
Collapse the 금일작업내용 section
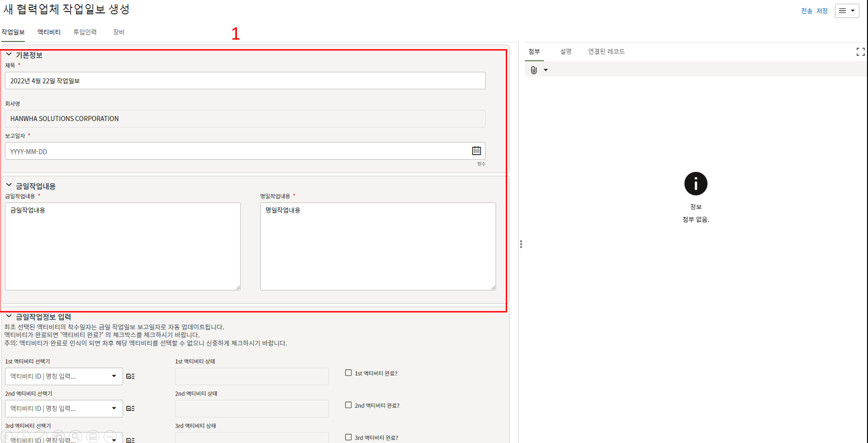pyautogui.click(x=9, y=186)
